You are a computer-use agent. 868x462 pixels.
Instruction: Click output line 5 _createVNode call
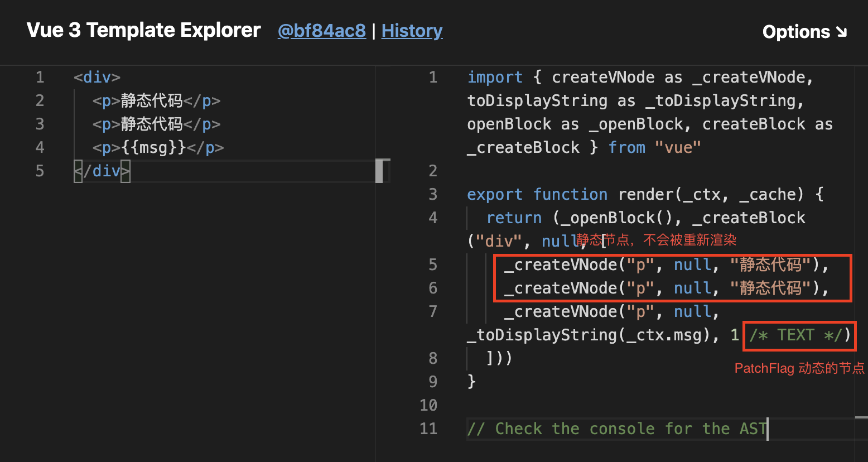tap(667, 264)
